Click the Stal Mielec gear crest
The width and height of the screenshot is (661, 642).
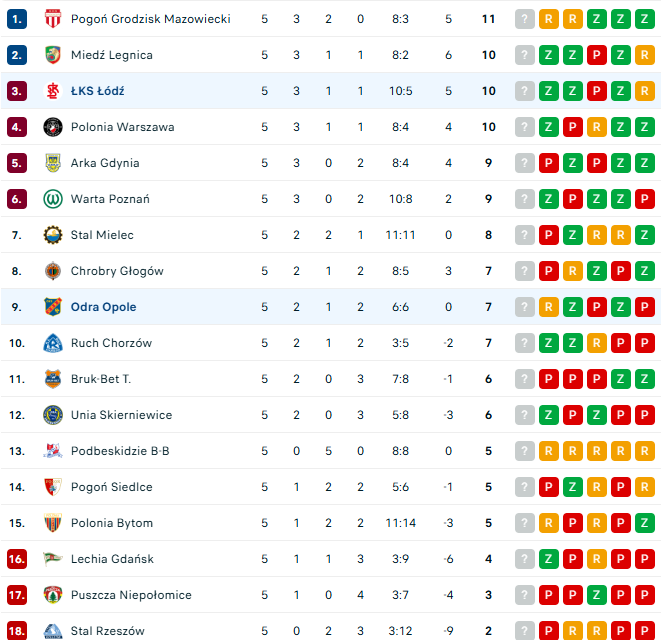click(x=53, y=235)
